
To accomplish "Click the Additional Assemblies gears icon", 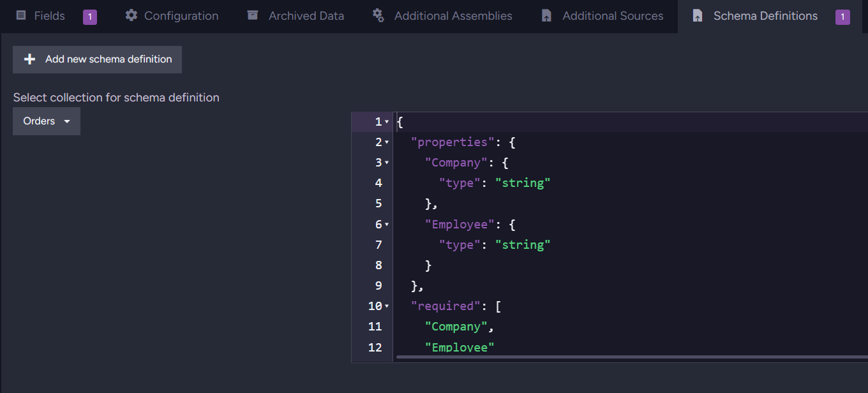I will (378, 16).
